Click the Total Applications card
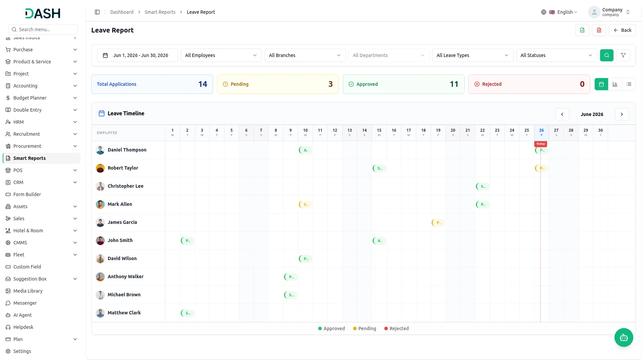Viewport: 644px width, 362px height. (152, 84)
